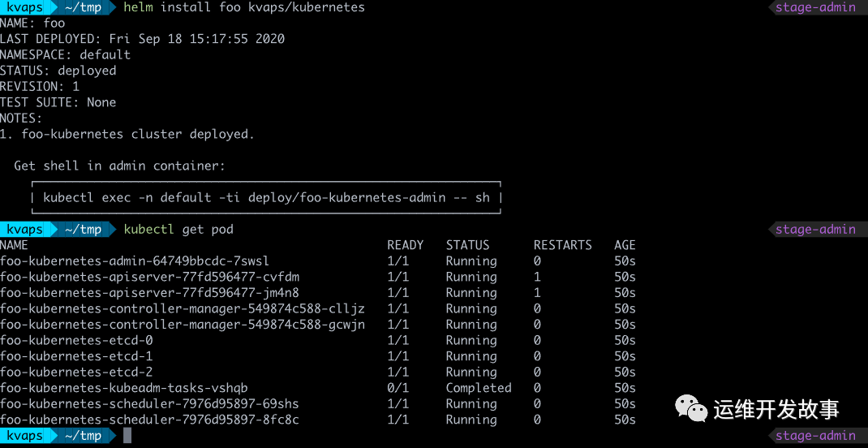Click the RESTARTS value '1' for apiserver pod cvfdm
The width and height of the screenshot is (868, 448).
point(538,277)
